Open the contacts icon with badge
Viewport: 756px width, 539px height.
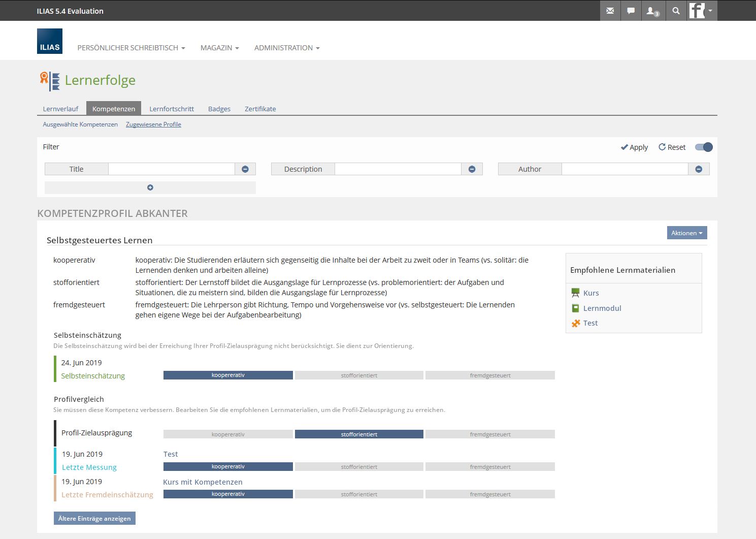[x=652, y=11]
